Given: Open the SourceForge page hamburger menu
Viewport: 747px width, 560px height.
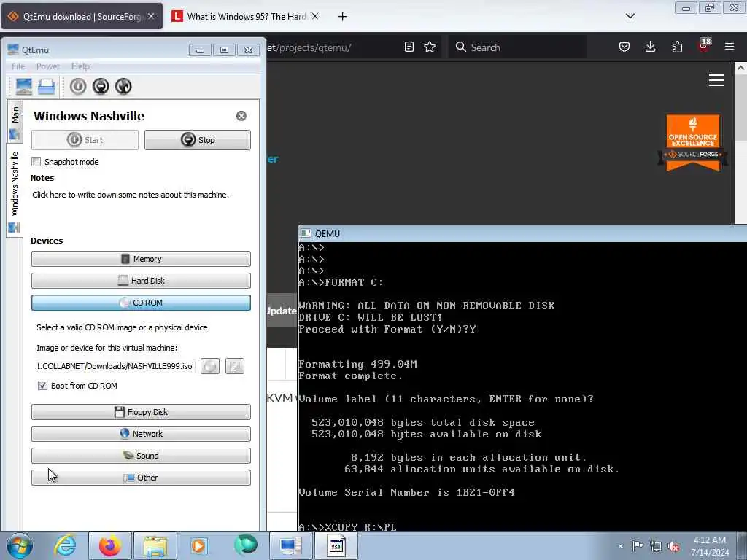Looking at the screenshot, I should tap(716, 80).
